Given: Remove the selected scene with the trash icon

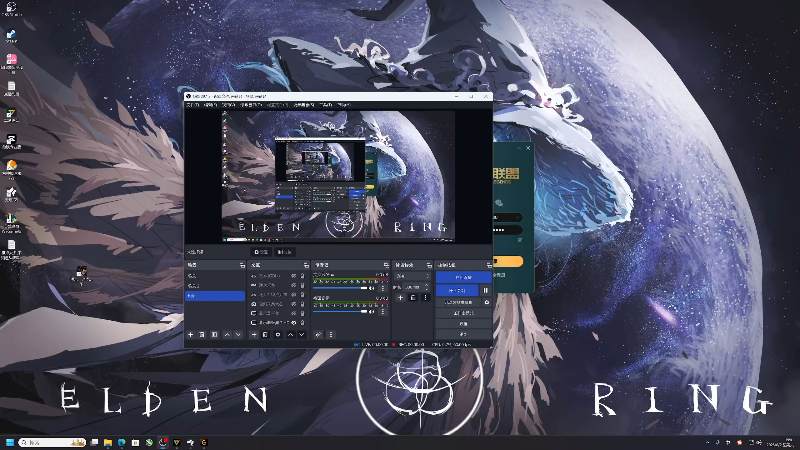Looking at the screenshot, I should 202,335.
